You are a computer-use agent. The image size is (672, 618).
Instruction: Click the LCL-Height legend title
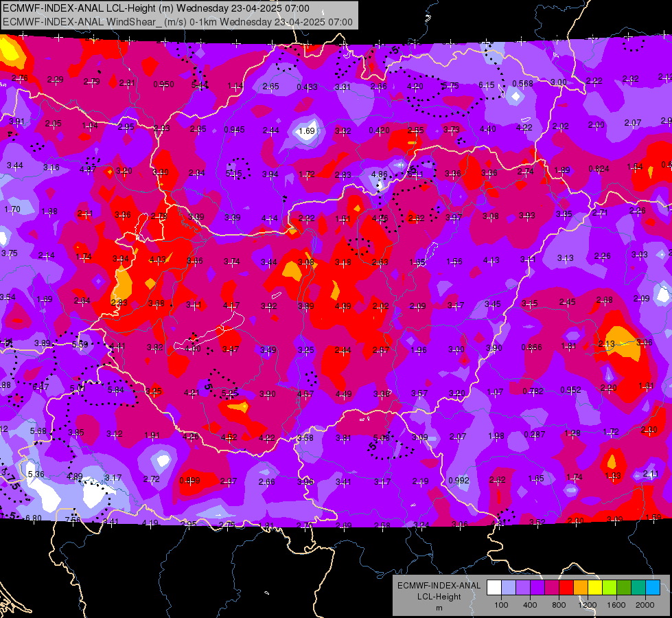tap(439, 597)
